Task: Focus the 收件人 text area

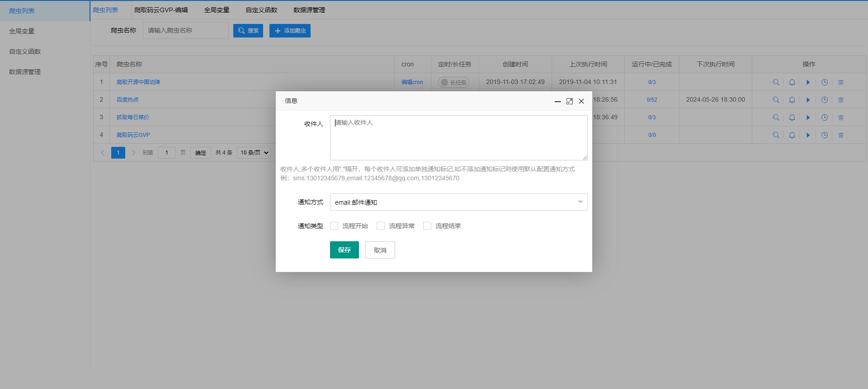Action: 459,138
